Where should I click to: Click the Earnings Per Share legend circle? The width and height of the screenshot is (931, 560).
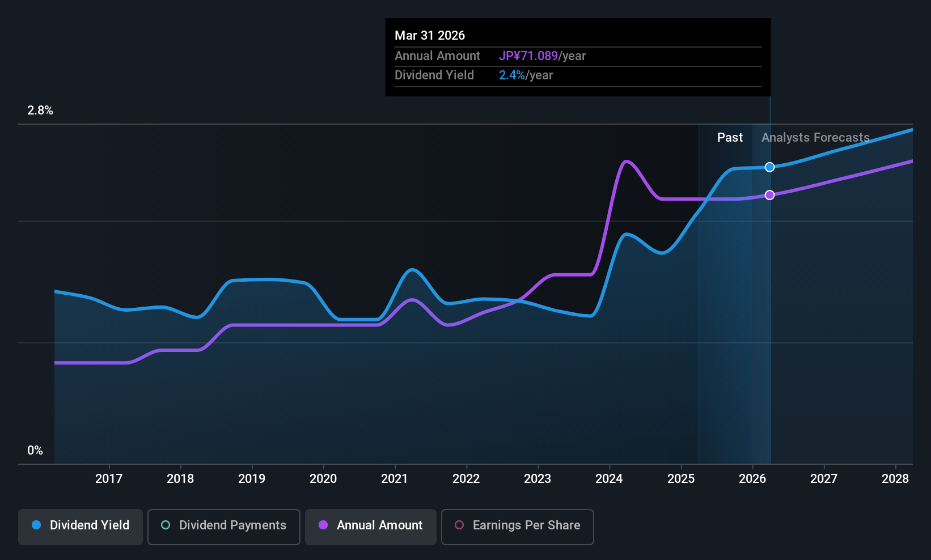(x=459, y=525)
